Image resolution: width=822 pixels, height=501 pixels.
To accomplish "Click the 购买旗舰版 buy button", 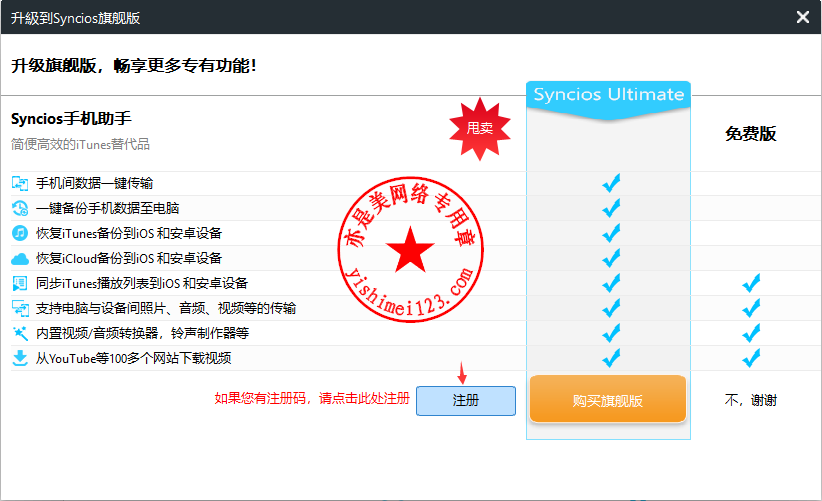I will click(608, 401).
